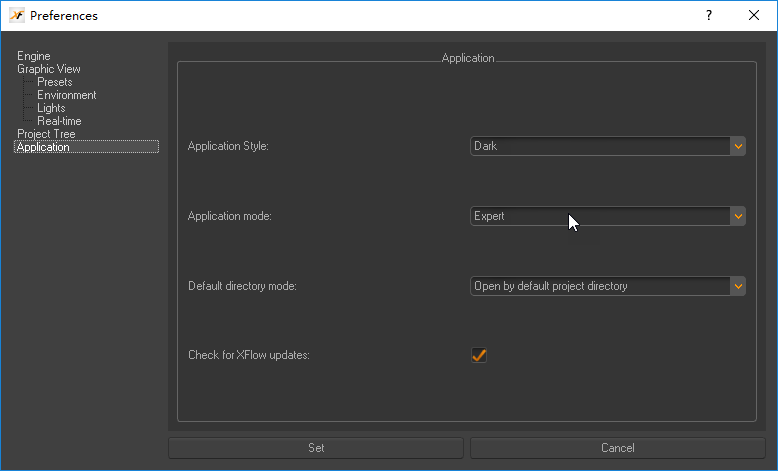Select Engine in the preferences tree
Screen dimensions: 778x471
tap(33, 56)
